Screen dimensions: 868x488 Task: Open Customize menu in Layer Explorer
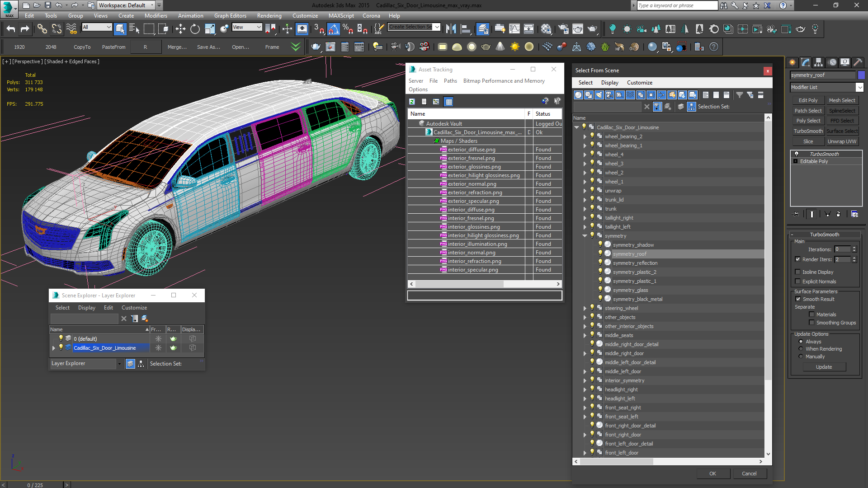pos(134,308)
